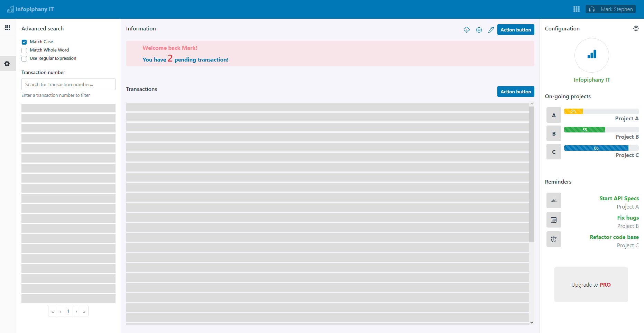Image resolution: width=644 pixels, height=333 pixels.
Task: Click the Configuration panel gear icon
Action: click(x=636, y=29)
